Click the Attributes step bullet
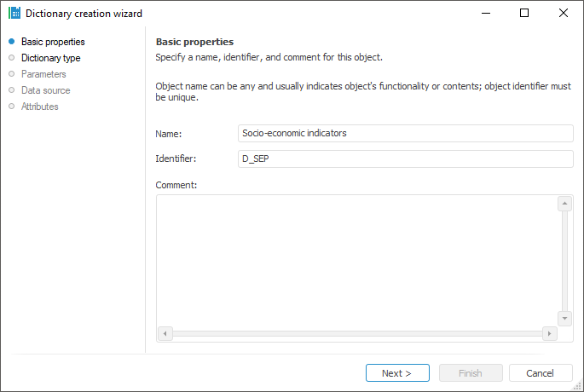Image resolution: width=584 pixels, height=392 pixels. pos(11,107)
